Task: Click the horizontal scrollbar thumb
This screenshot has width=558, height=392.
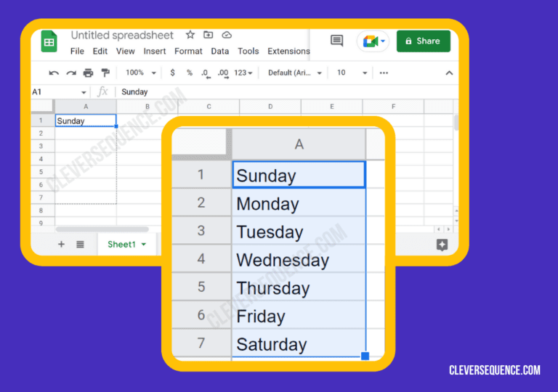Action: tap(102, 229)
